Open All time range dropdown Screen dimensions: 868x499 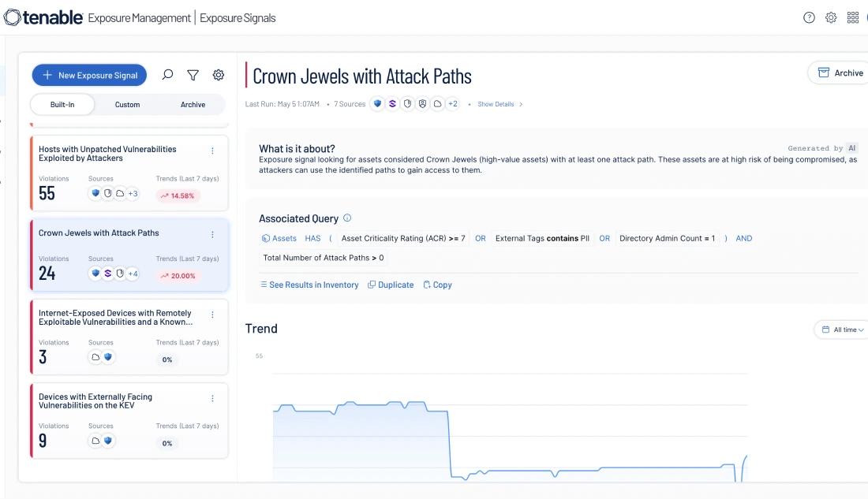pyautogui.click(x=842, y=330)
